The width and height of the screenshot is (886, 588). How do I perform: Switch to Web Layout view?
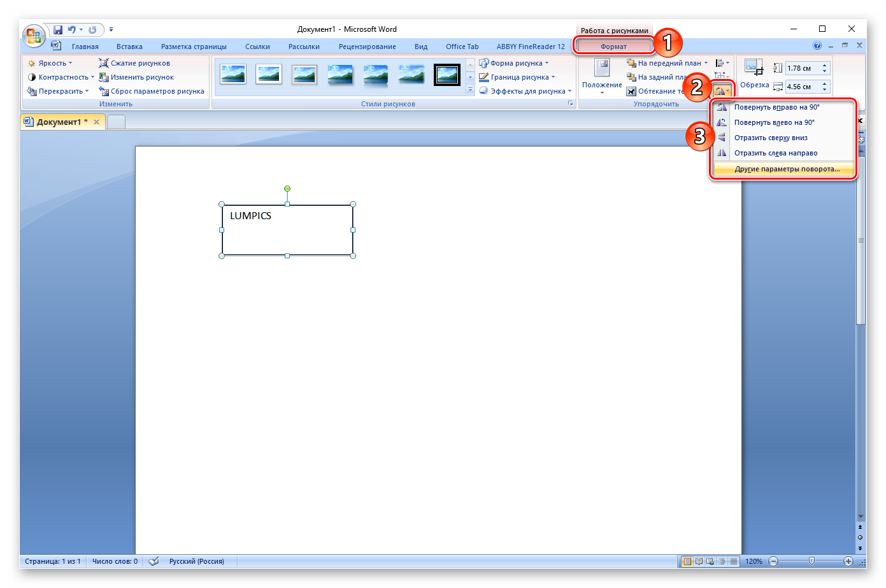point(710,561)
